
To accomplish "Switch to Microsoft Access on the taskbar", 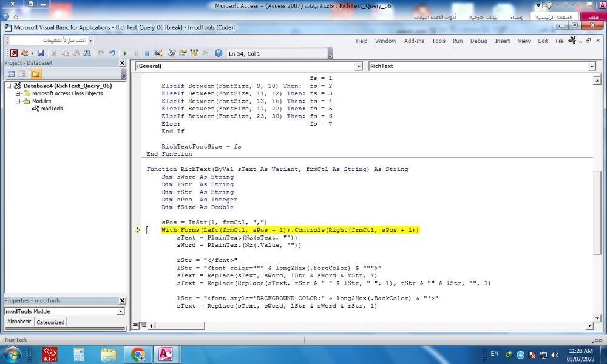I will tap(166, 354).
